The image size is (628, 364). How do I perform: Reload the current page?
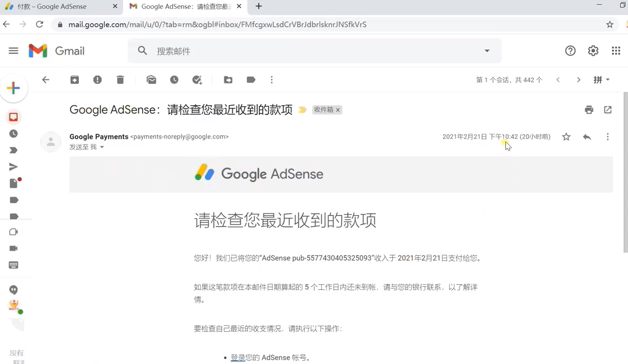point(39,24)
